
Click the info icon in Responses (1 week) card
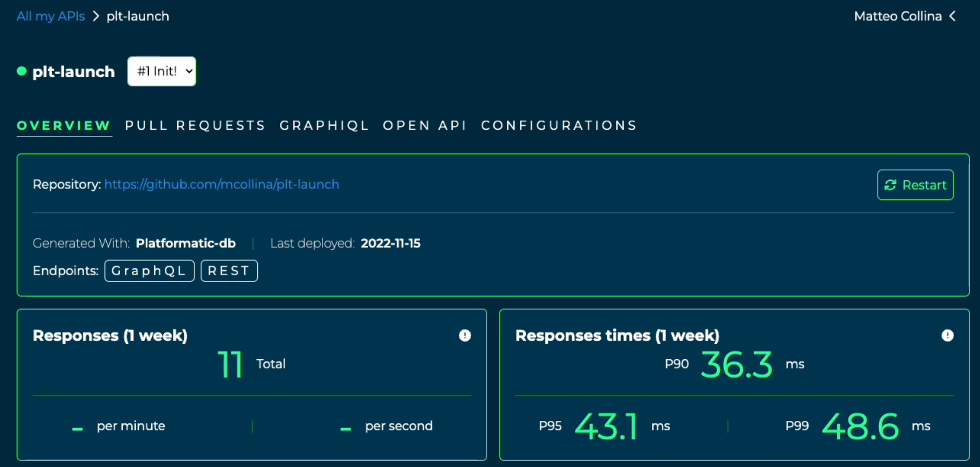[x=465, y=335]
